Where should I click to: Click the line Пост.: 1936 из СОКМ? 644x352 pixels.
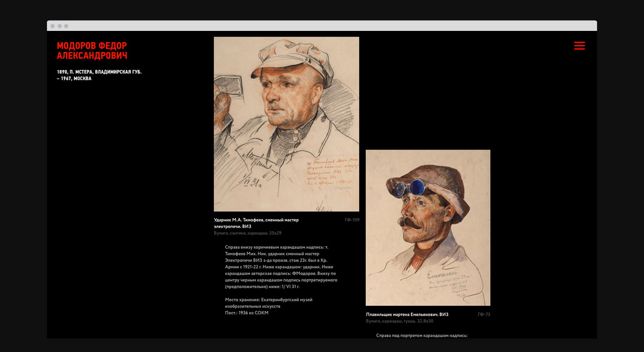(x=246, y=313)
